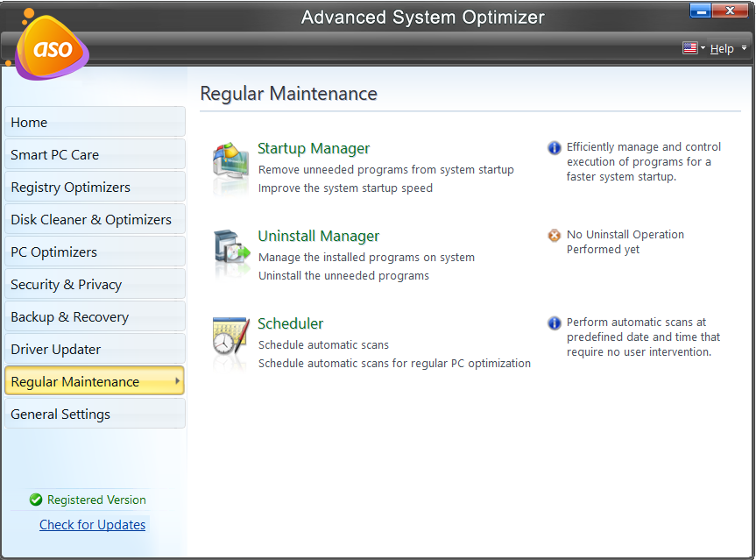Open Startup Manager via its title link
Screen dimensions: 756x560
click(x=313, y=148)
